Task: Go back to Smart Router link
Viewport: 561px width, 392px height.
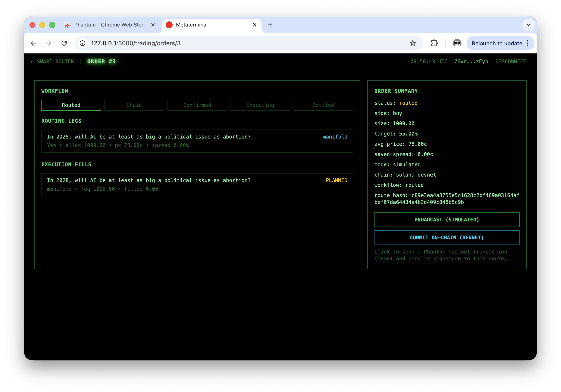Action: tap(53, 62)
